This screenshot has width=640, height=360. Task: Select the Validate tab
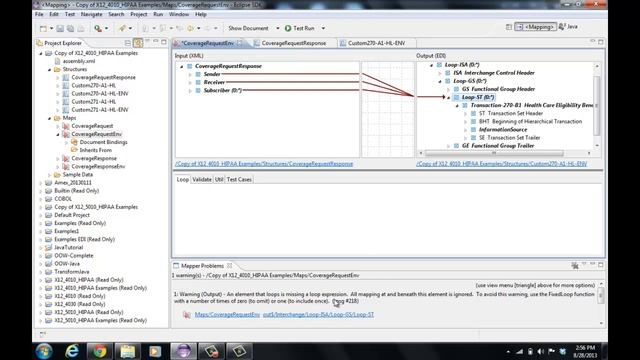point(202,179)
